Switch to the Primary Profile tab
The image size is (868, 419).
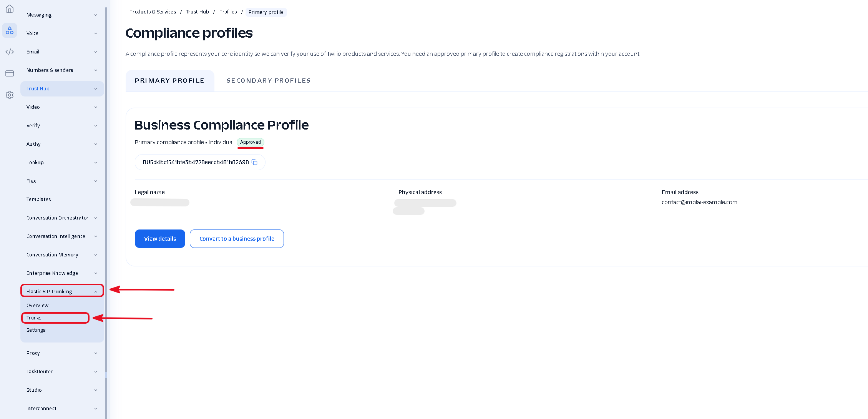[x=170, y=81]
